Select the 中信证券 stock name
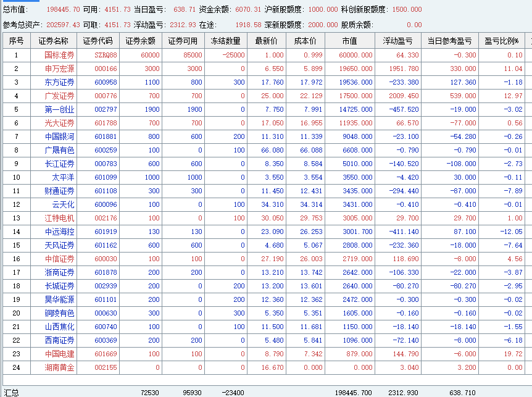This screenshot has height=397, width=532. (x=59, y=259)
